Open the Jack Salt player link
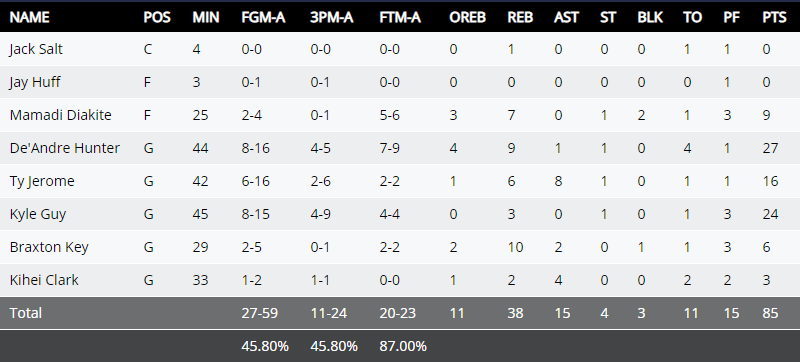 [x=36, y=49]
